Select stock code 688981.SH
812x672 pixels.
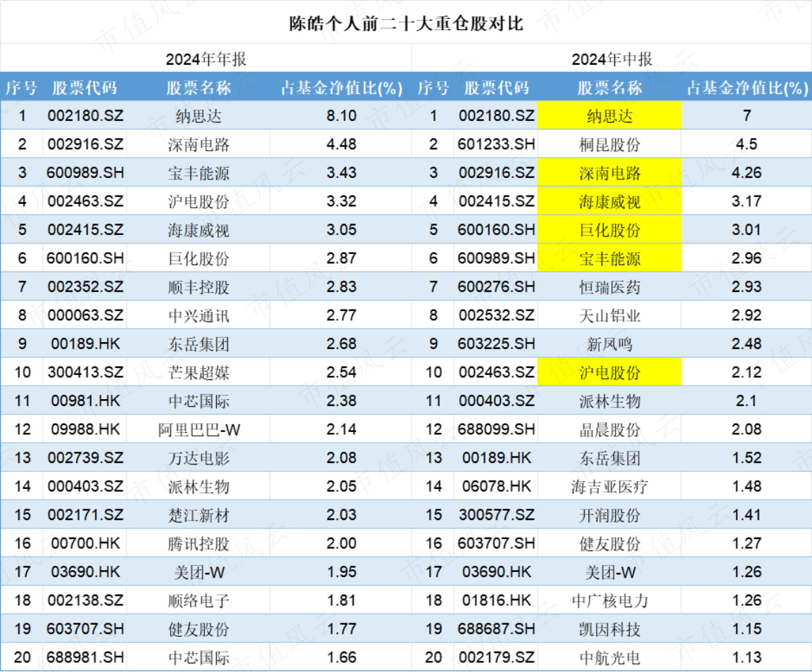tap(85, 657)
